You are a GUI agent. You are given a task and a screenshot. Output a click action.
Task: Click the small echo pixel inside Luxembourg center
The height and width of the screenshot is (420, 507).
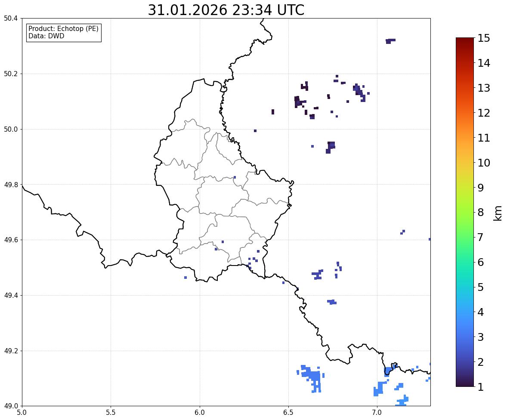coord(235,177)
